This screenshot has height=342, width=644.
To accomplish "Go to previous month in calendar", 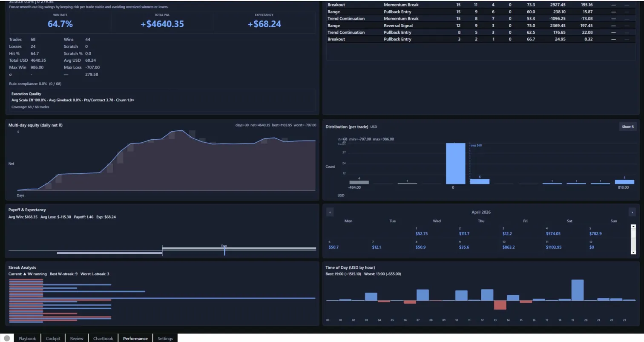I will pyautogui.click(x=330, y=212).
